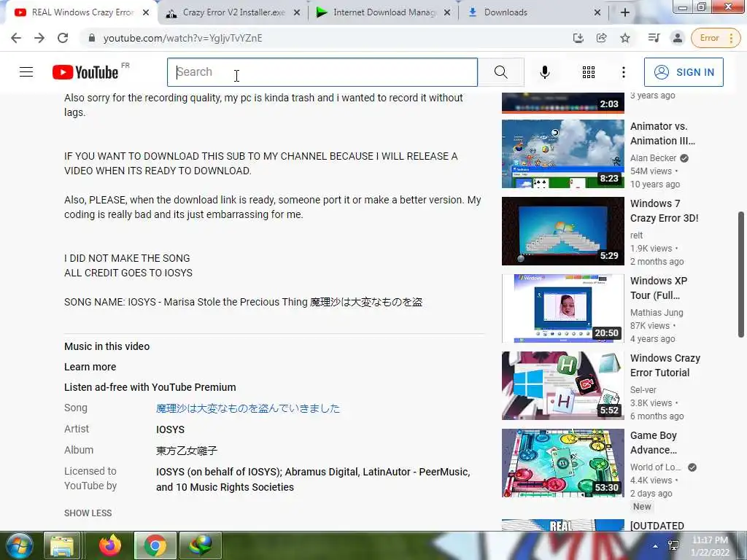Image resolution: width=747 pixels, height=560 pixels.
Task: Open Internet Download Manager taskbar icon
Action: [201, 545]
